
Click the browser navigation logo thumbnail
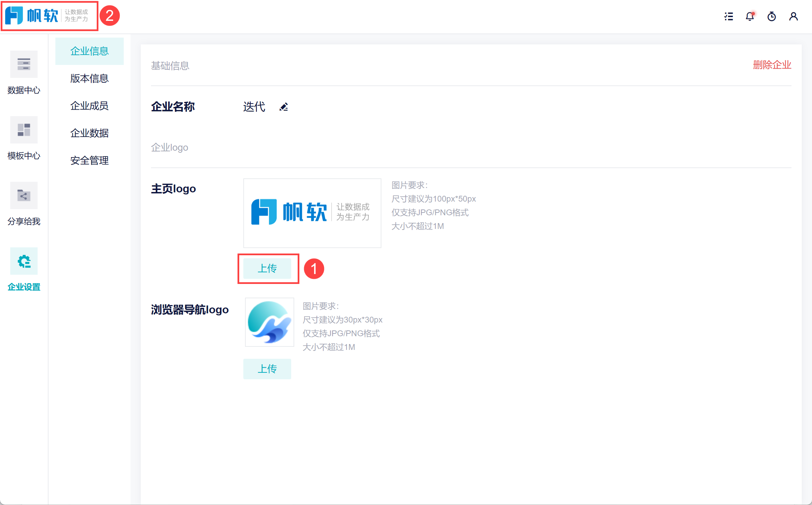pyautogui.click(x=270, y=322)
